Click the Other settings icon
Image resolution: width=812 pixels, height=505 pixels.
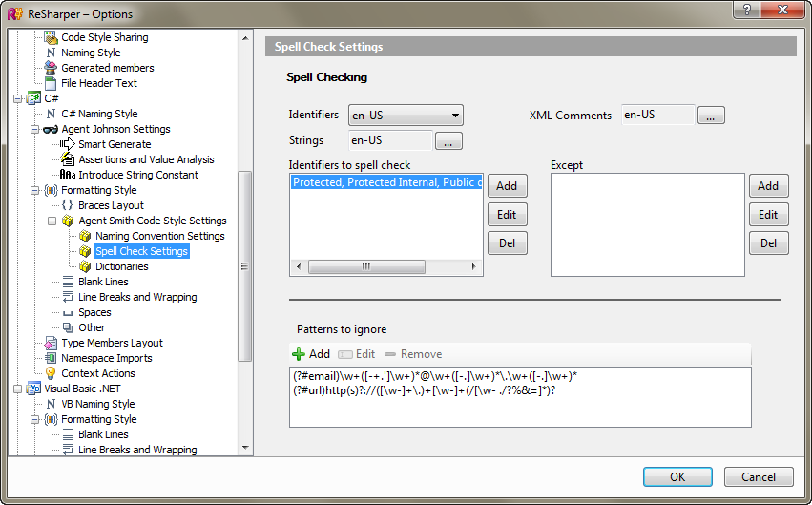[x=68, y=327]
